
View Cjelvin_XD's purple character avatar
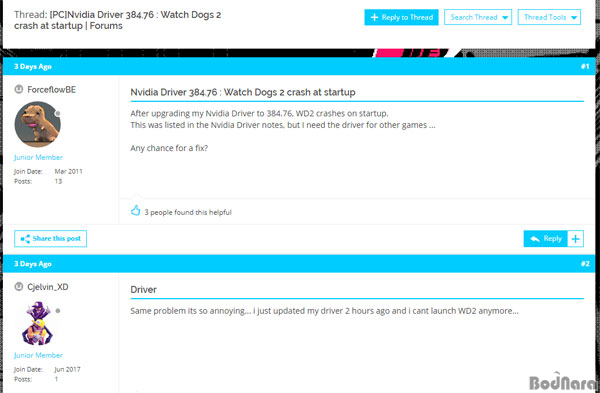38,323
